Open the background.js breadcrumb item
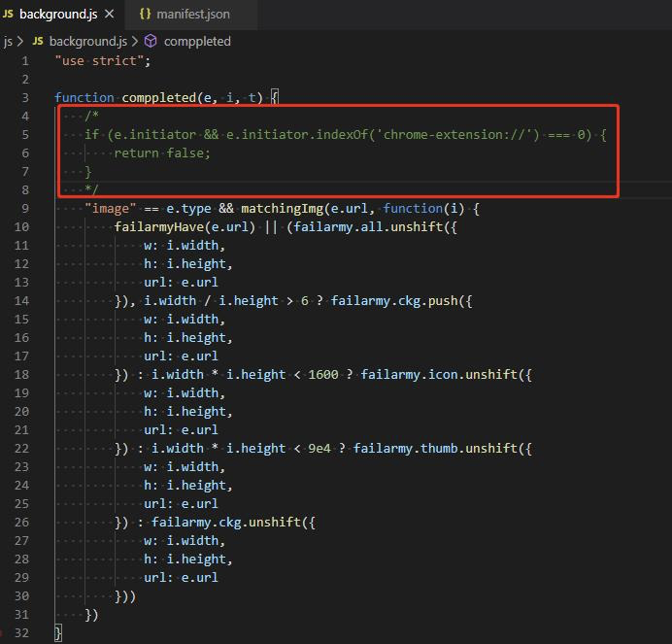 pyautogui.click(x=87, y=41)
